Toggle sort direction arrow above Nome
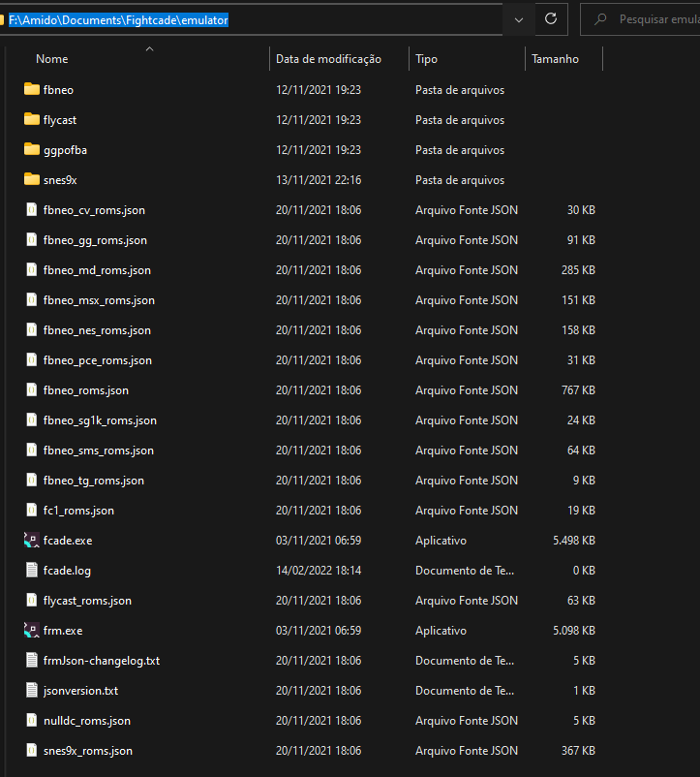The width and height of the screenshot is (700, 777). (149, 49)
